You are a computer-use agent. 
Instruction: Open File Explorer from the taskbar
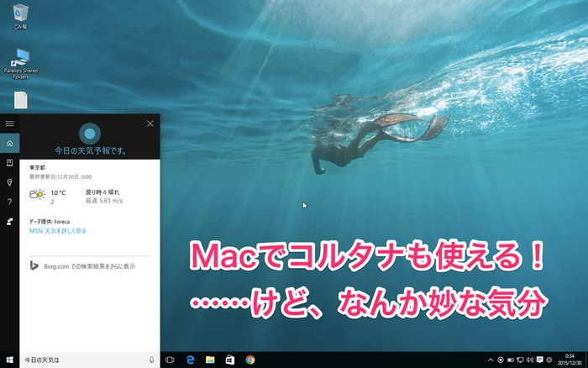(210, 360)
